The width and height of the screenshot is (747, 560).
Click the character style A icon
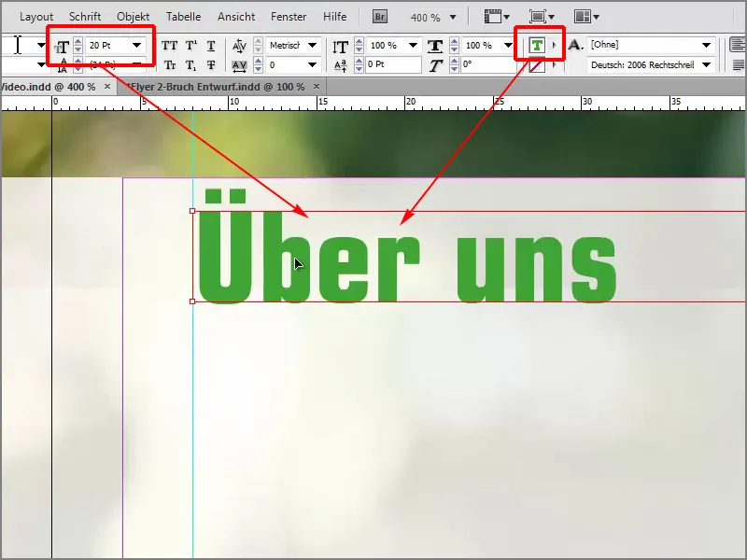575,45
